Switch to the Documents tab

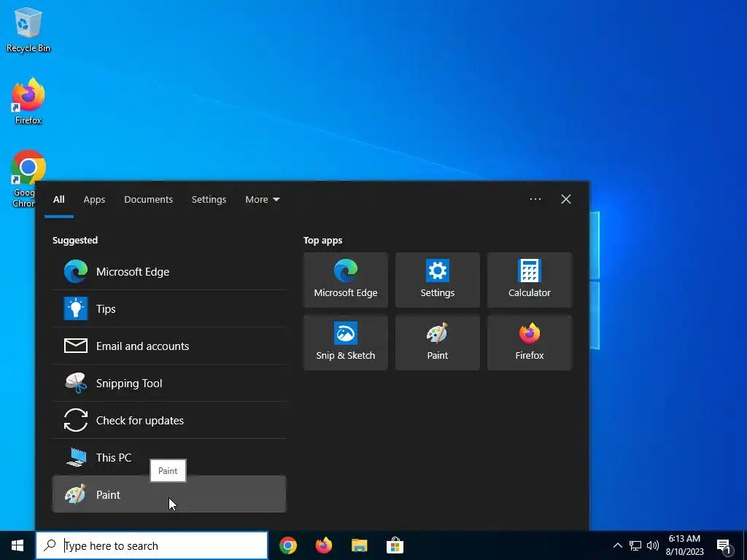pyautogui.click(x=148, y=200)
